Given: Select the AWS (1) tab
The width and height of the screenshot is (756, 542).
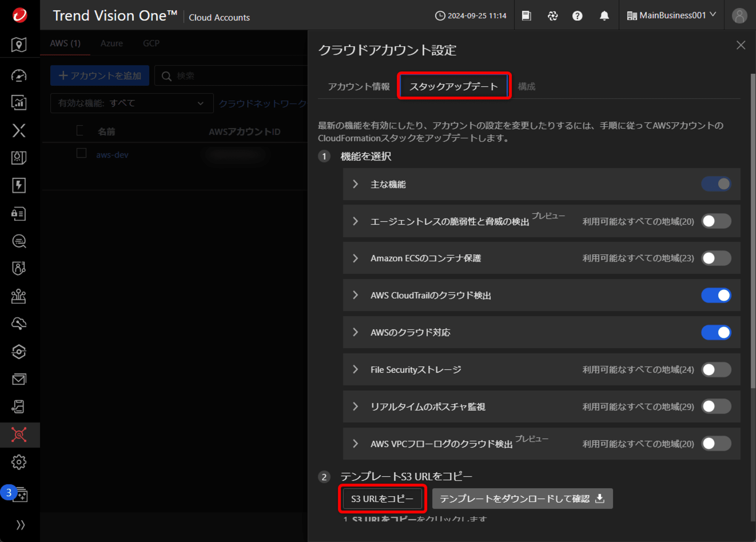Looking at the screenshot, I should (65, 43).
